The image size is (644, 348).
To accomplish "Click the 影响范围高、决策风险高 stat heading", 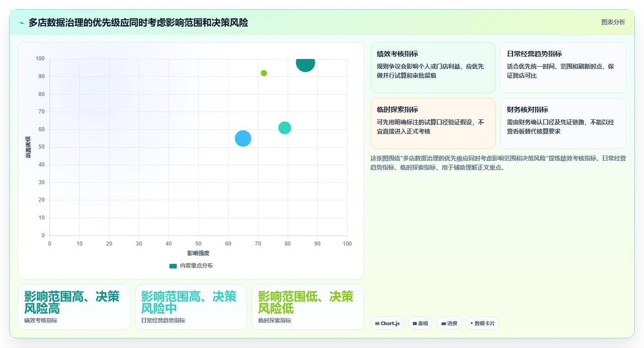I will (72, 302).
